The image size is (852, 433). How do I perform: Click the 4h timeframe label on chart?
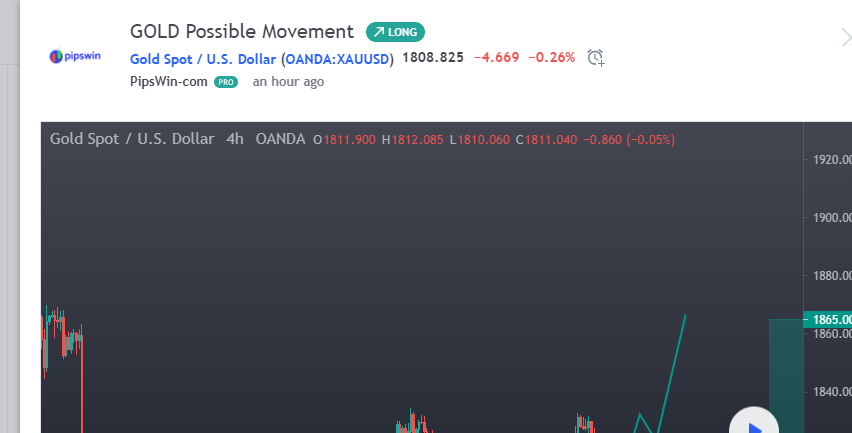(x=235, y=139)
